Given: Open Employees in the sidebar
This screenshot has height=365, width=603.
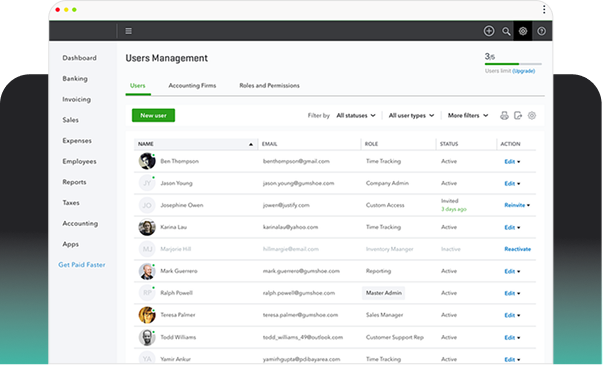Looking at the screenshot, I should pos(80,162).
